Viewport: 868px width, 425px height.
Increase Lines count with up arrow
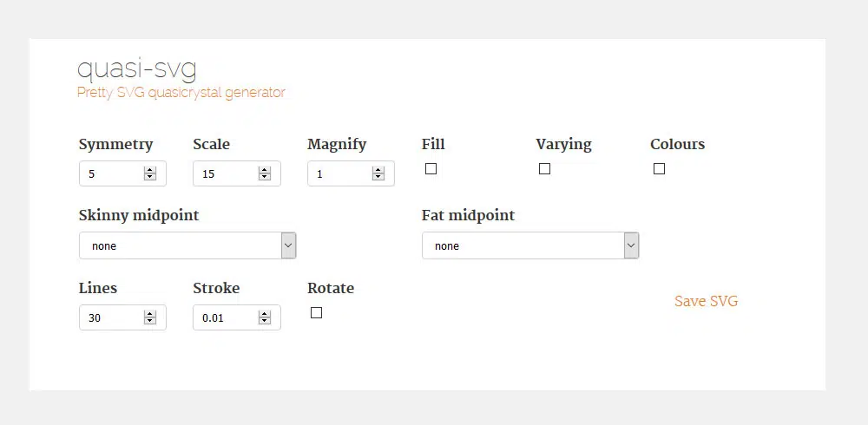tap(150, 314)
